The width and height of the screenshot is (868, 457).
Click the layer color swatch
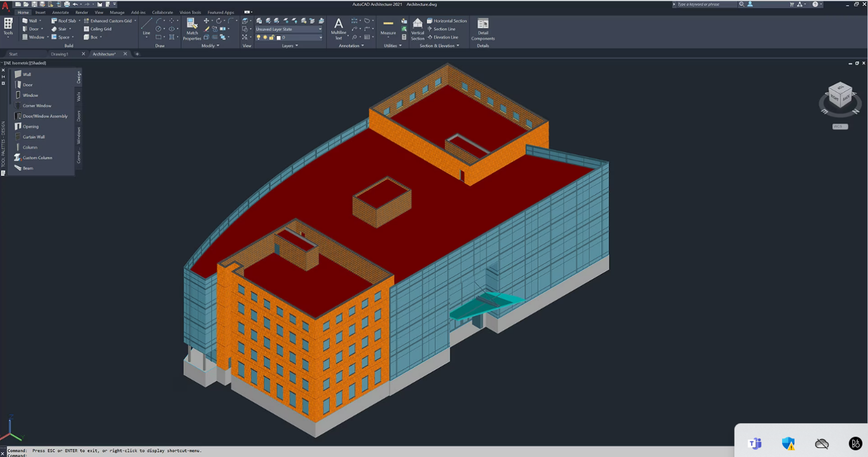pos(279,37)
